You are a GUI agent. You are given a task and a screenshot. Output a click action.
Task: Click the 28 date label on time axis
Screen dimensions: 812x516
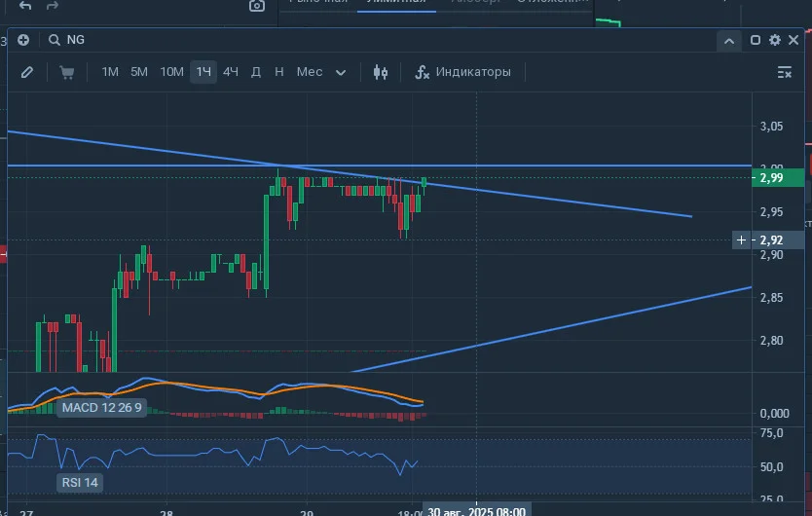click(166, 513)
